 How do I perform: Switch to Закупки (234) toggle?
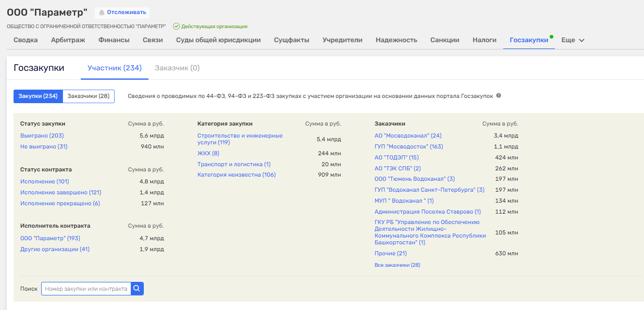38,96
